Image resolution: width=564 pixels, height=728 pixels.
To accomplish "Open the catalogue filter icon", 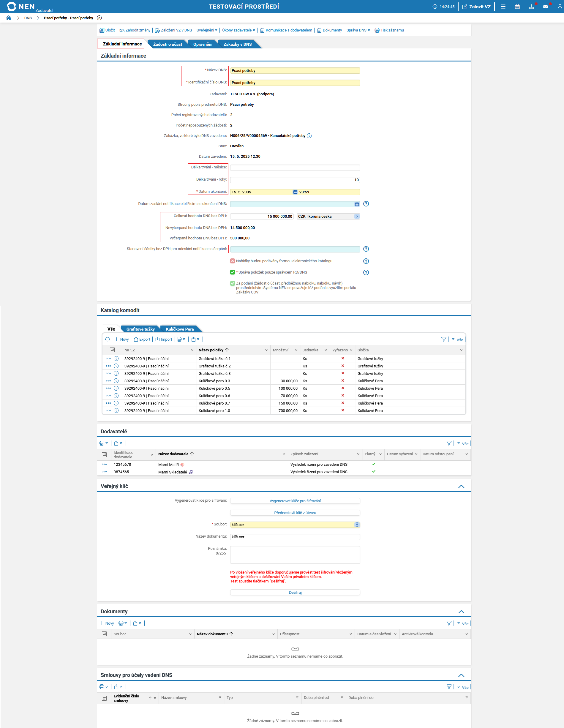I will coord(443,339).
